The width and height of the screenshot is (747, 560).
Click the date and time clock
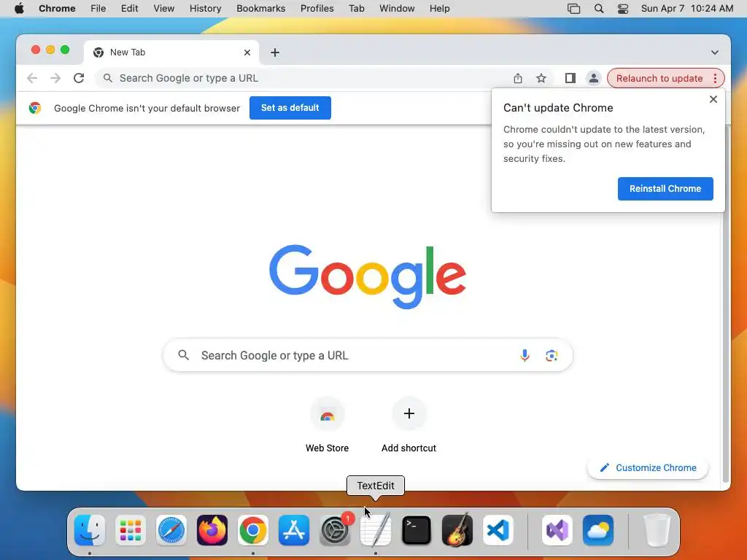coord(687,8)
